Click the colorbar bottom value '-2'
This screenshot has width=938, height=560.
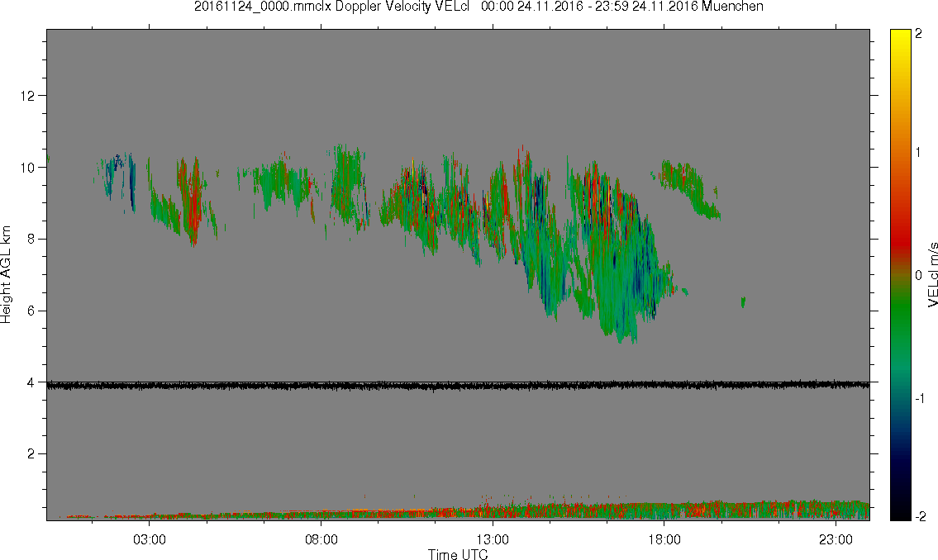pos(920,516)
